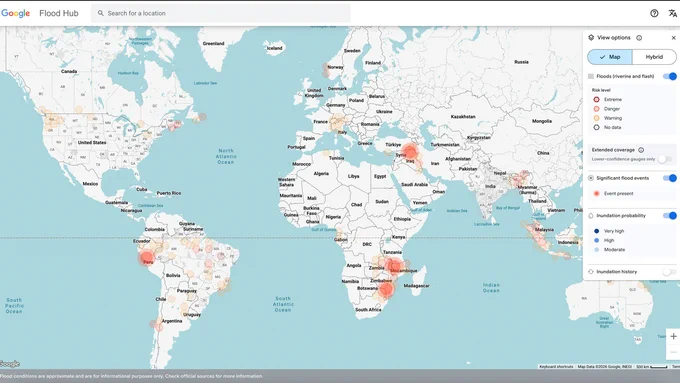Toggle Floods riverine and flash layer
Image resolution: width=680 pixels, height=383 pixels.
point(670,76)
